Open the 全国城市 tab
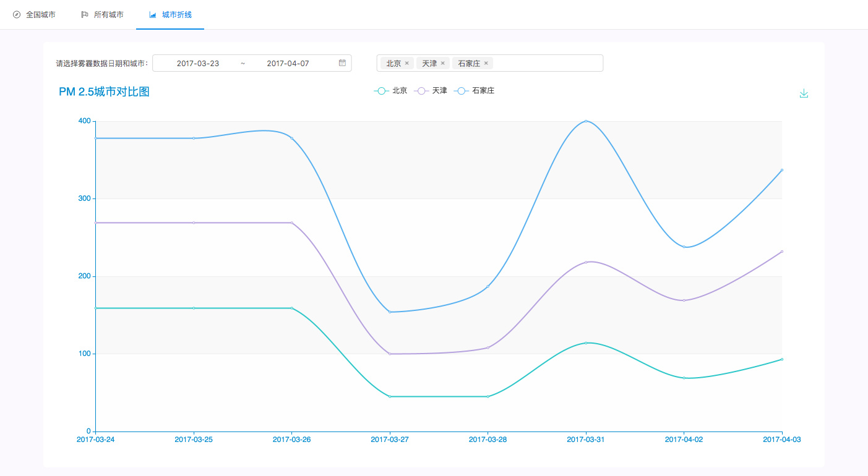868x476 pixels. [34, 14]
